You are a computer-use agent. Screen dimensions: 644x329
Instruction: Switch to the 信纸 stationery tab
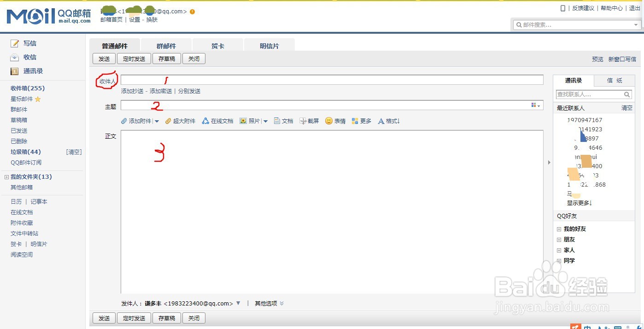point(614,80)
